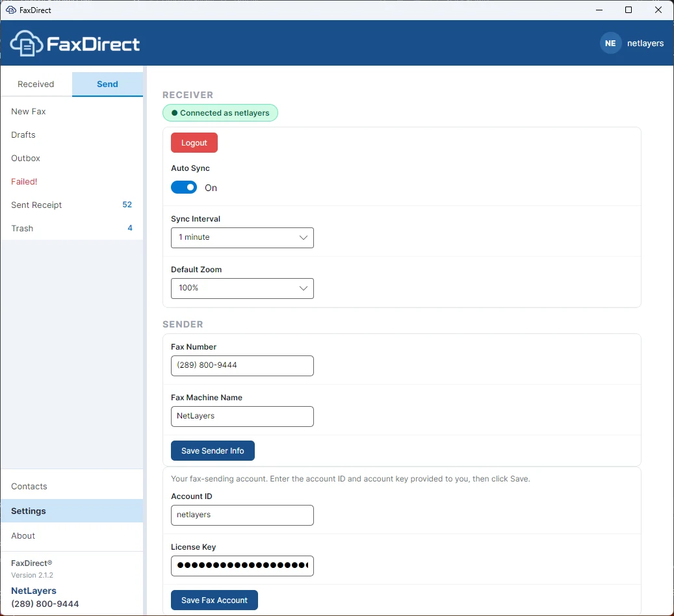Click the Fax Machine Name field
Image resolution: width=674 pixels, height=616 pixels.
(242, 417)
